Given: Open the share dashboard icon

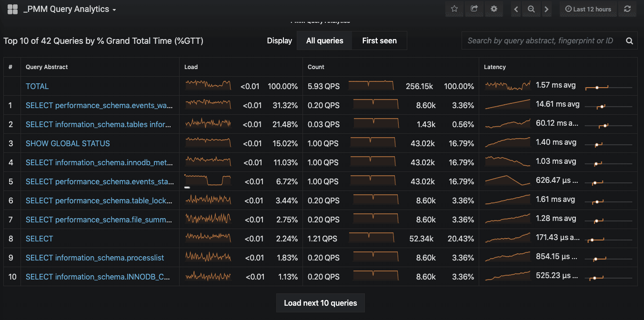Looking at the screenshot, I should (474, 9).
